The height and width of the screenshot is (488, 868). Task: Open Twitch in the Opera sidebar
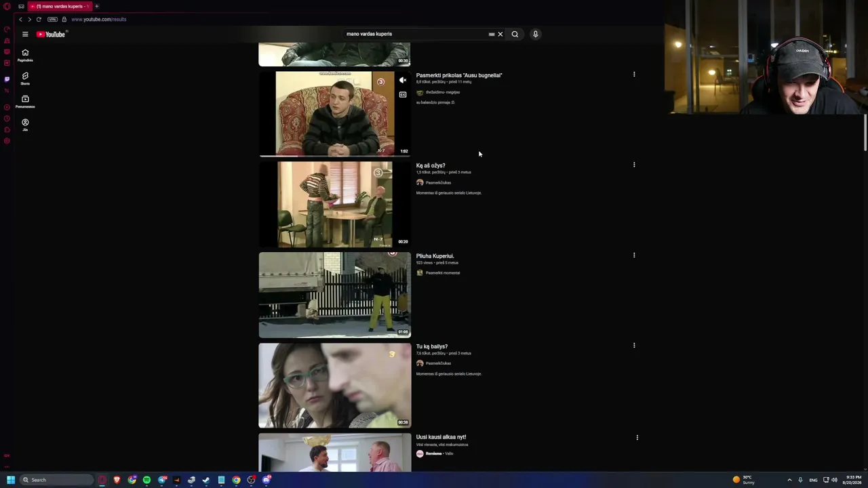pyautogui.click(x=7, y=79)
